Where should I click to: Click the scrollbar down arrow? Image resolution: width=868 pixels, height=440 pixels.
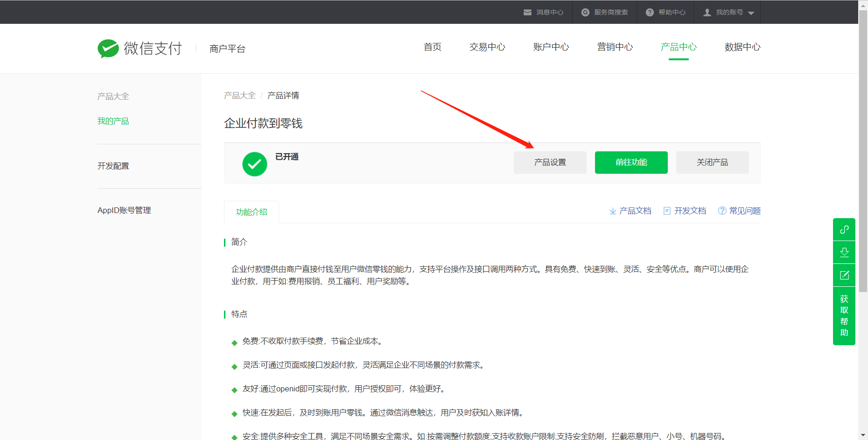pyautogui.click(x=863, y=435)
